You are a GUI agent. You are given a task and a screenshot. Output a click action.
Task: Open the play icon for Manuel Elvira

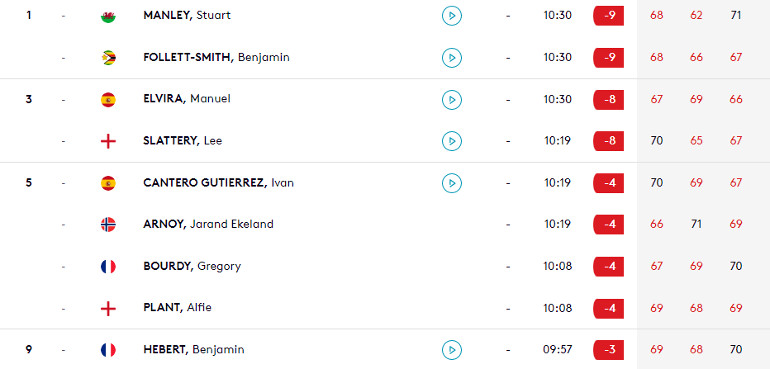click(451, 99)
